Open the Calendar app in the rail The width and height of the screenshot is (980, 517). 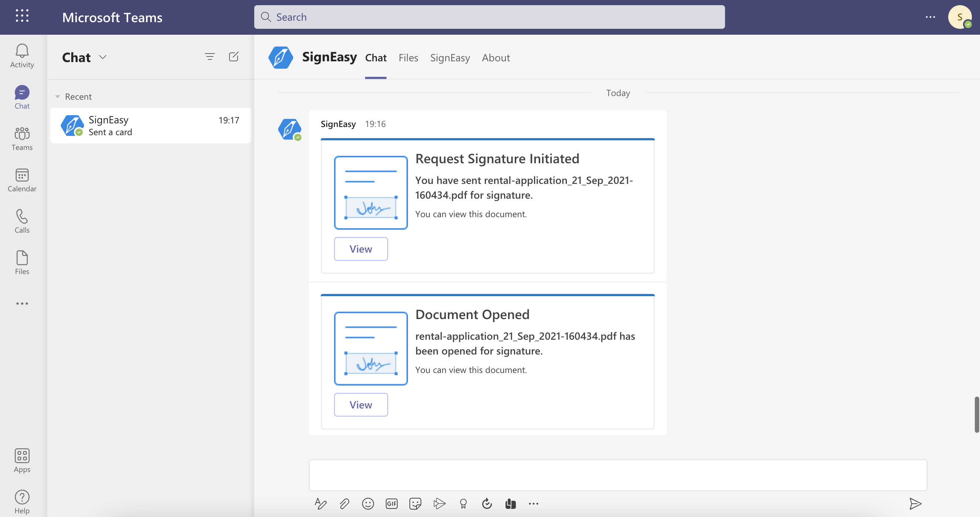(22, 180)
